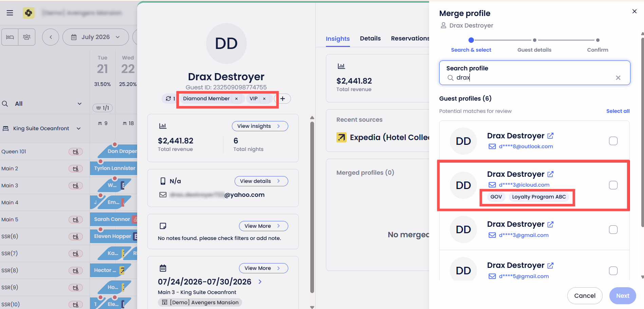This screenshot has width=644, height=309.
Task: Switch to the Reservations tab
Action: point(410,38)
